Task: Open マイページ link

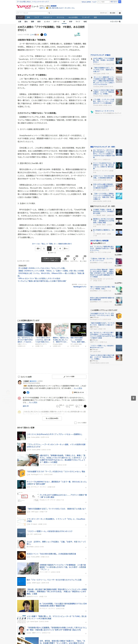Action: (103, 13)
